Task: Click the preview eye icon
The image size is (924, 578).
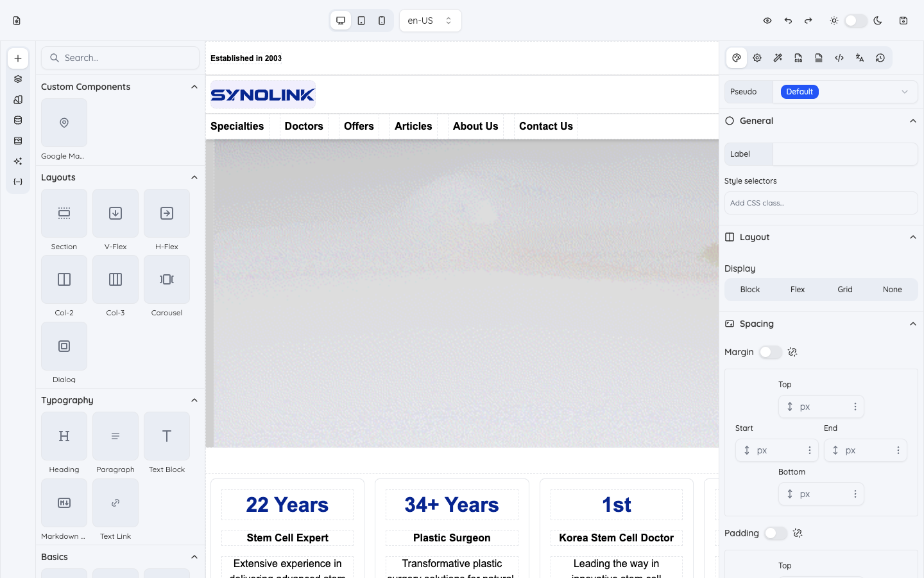Action: 767,21
